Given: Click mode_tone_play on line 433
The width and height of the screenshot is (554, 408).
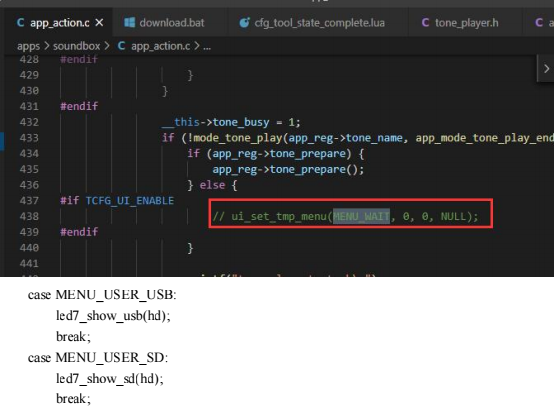Looking at the screenshot, I should tap(238, 138).
